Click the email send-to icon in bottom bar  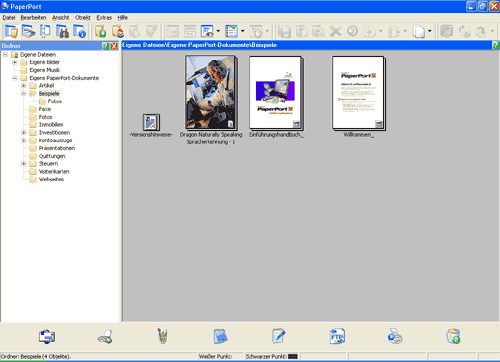click(x=47, y=336)
